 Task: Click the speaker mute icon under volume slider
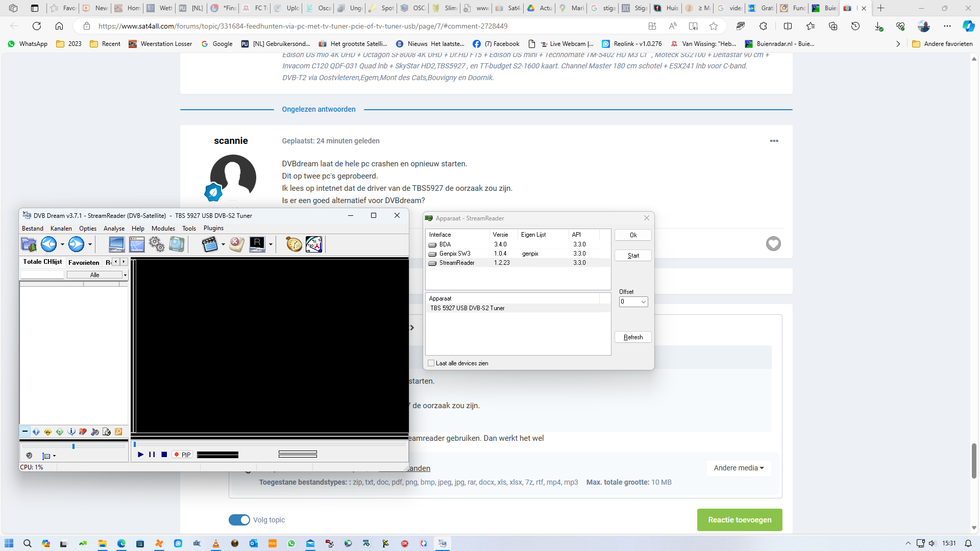pyautogui.click(x=29, y=456)
